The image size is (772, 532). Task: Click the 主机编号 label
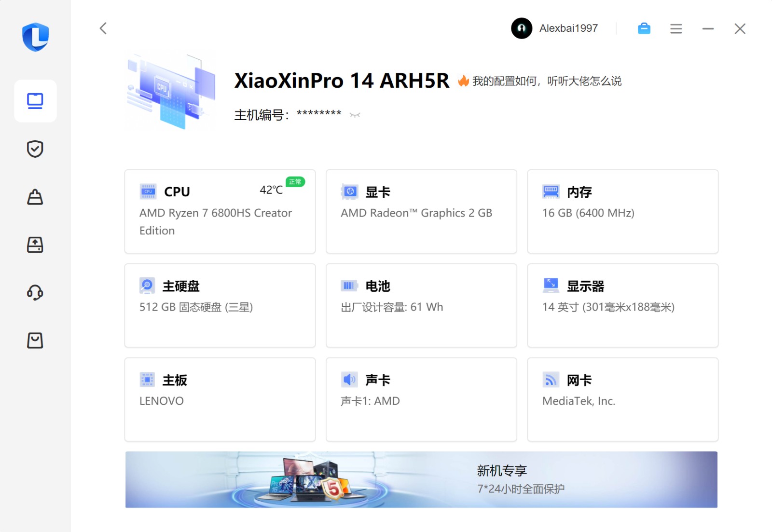click(262, 115)
